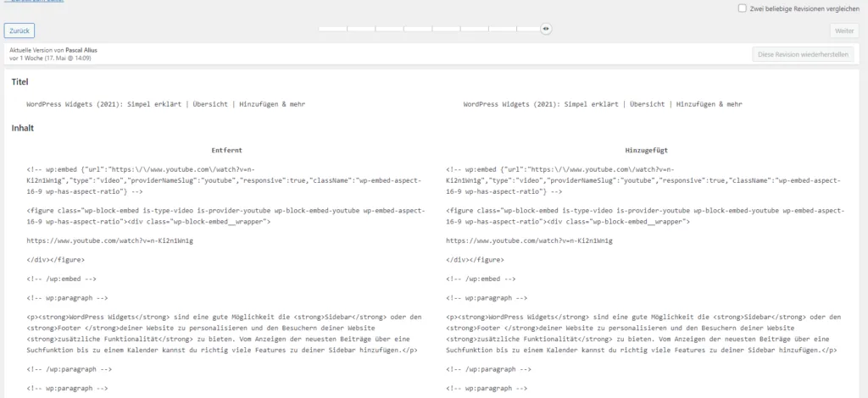Click the Entfernt column header
868x398 pixels.
tap(226, 150)
